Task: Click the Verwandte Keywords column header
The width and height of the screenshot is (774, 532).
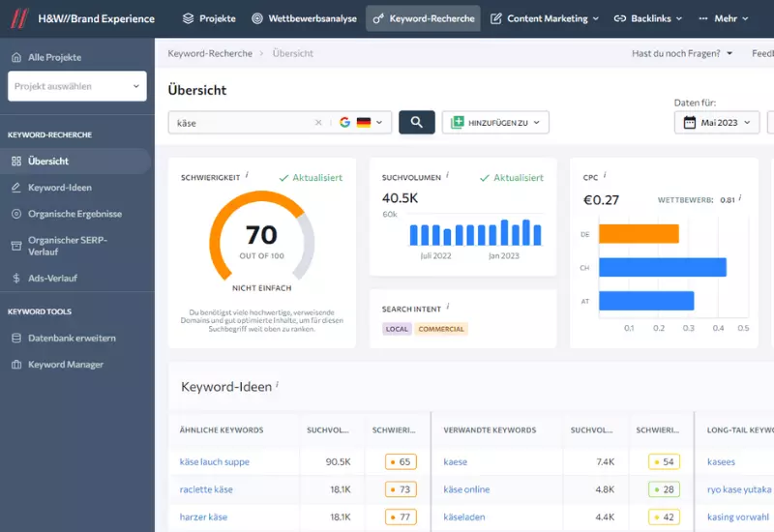Action: (490, 430)
